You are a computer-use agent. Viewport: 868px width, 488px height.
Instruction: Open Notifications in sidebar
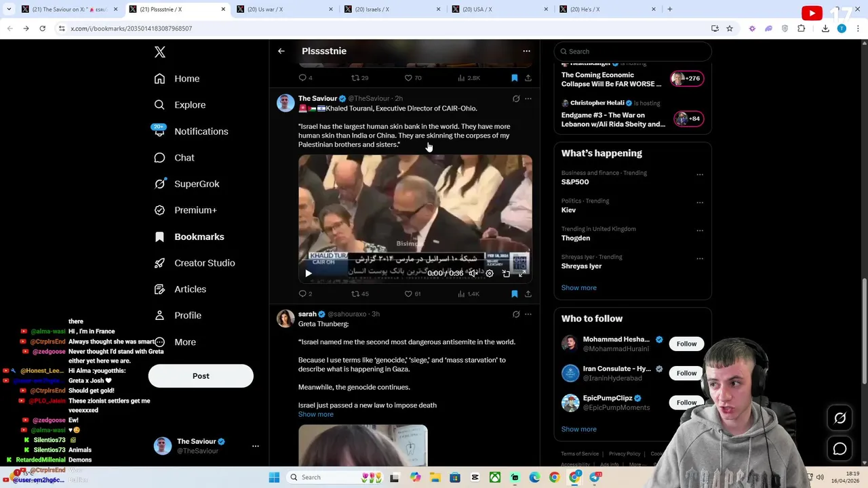191,131
